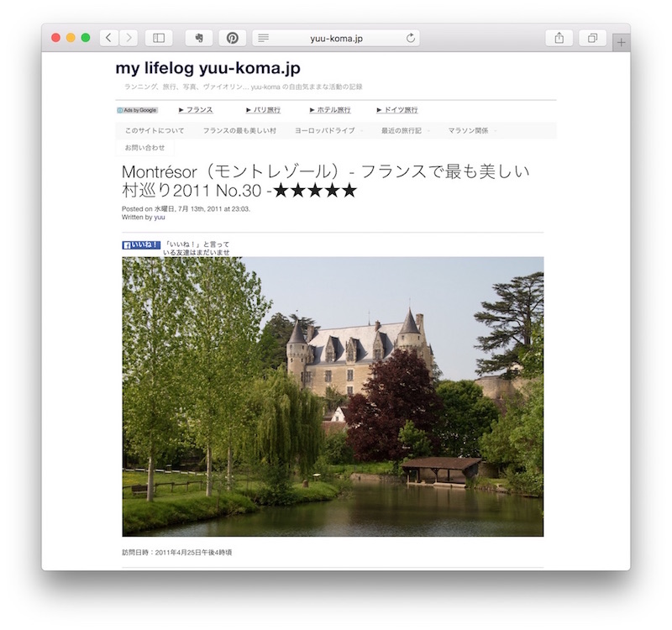The height and width of the screenshot is (630, 672).
Task: Show the Safari sidebar
Action: (x=159, y=38)
